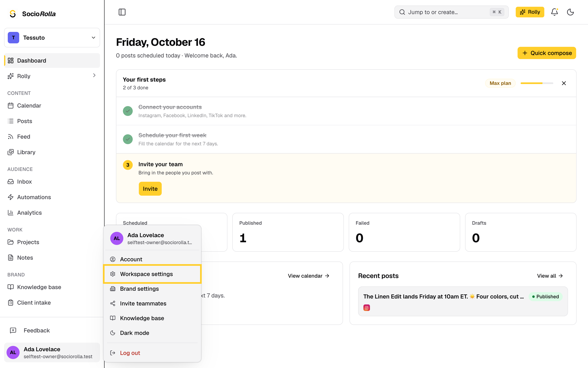This screenshot has width=588, height=368.
Task: Open Library from the sidebar
Action: pyautogui.click(x=52, y=152)
